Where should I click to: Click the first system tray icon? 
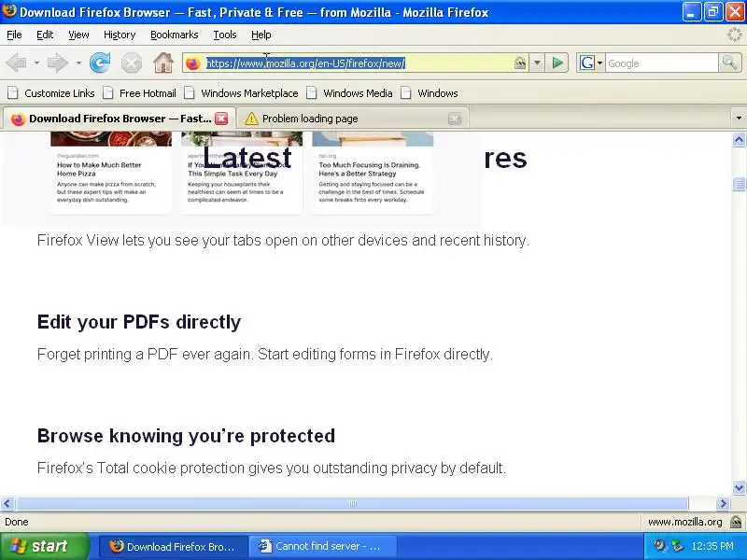[x=660, y=546]
